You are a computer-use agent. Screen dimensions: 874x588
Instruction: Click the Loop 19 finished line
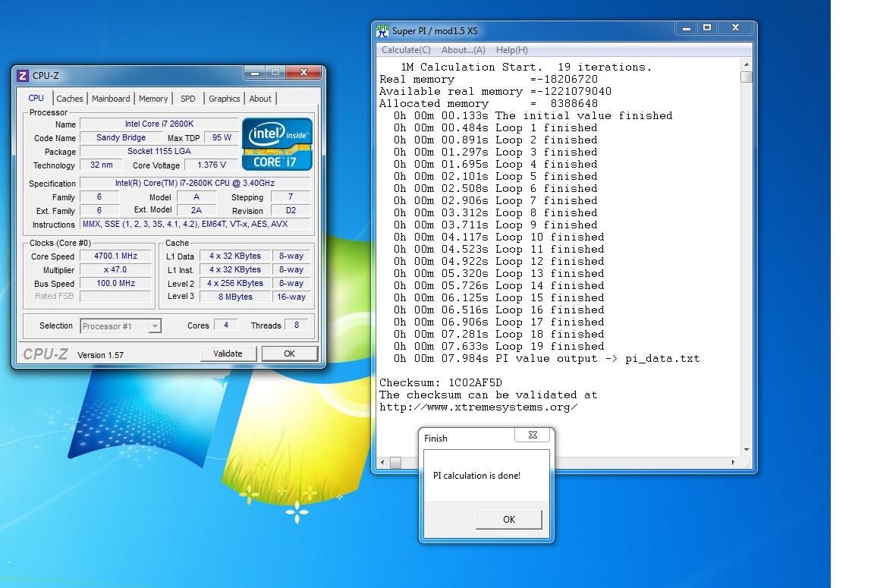[499, 346]
